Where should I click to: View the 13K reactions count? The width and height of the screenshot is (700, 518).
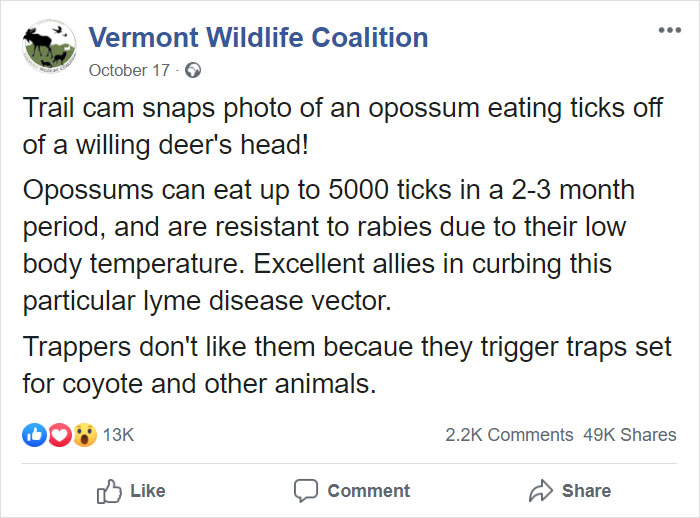[x=118, y=435]
